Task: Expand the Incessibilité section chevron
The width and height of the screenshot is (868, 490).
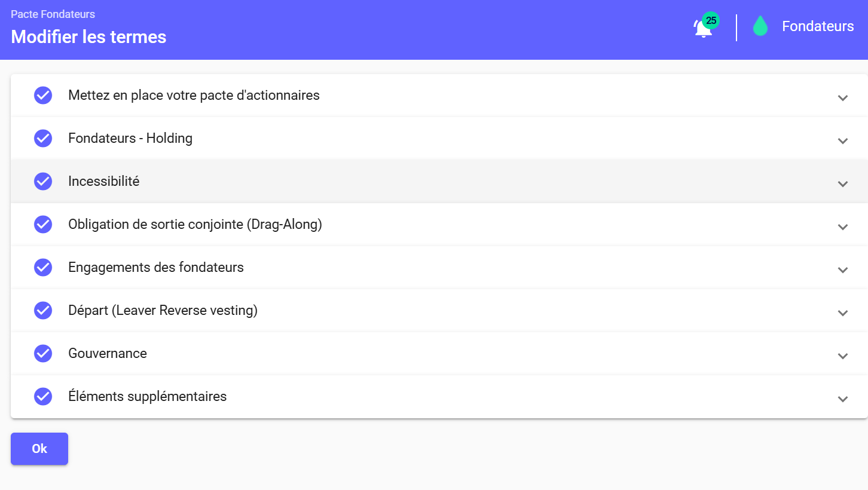Action: 843,183
